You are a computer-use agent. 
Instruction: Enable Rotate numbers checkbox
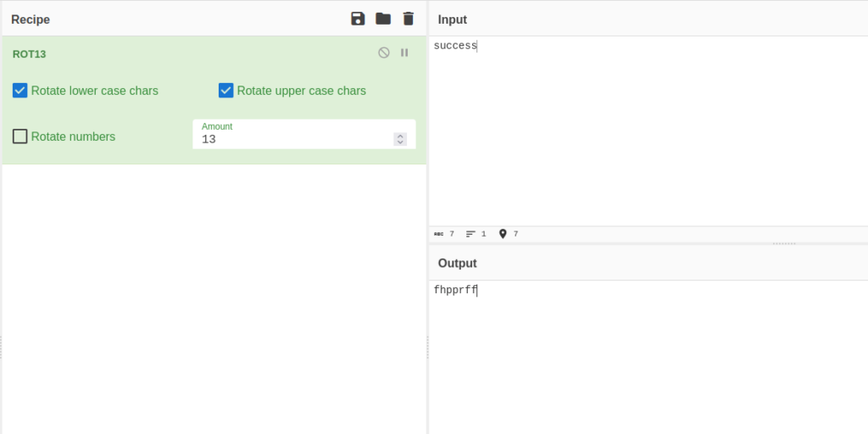(x=20, y=136)
